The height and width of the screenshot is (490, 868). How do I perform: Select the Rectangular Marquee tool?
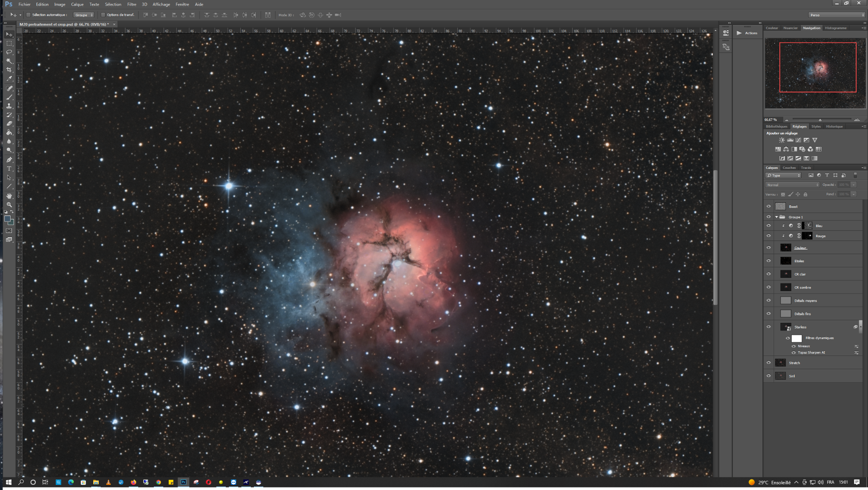9,43
